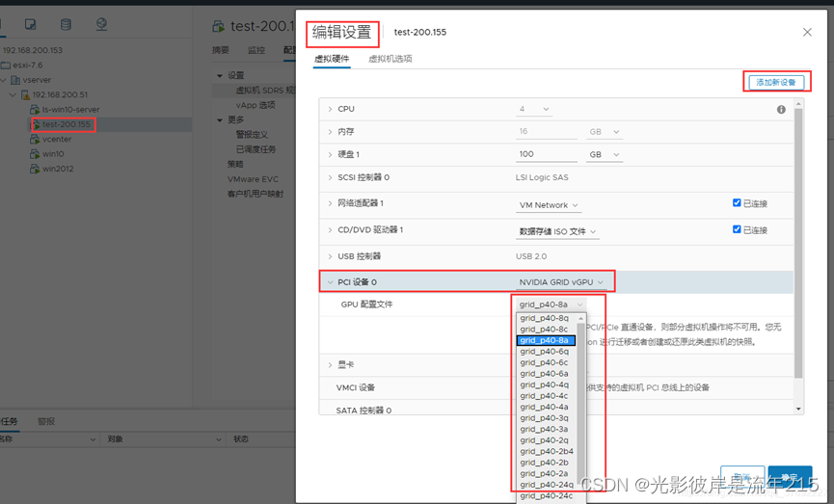
Task: Click the hardware list vertical scrollbar
Action: (797, 243)
